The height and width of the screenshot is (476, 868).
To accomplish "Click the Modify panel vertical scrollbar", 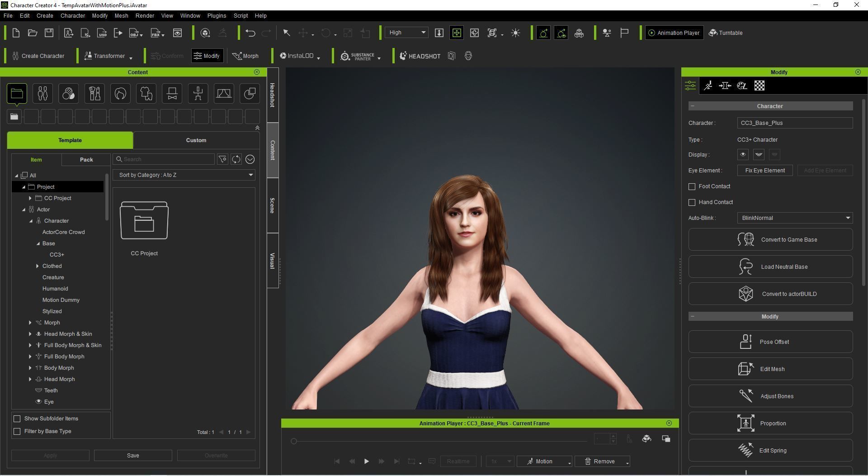I will point(863,193).
